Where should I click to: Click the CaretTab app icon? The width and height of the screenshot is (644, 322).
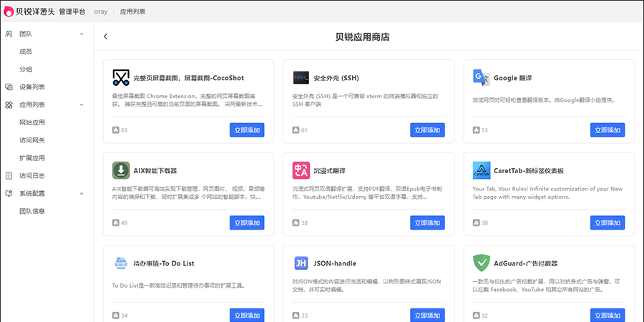pos(481,170)
